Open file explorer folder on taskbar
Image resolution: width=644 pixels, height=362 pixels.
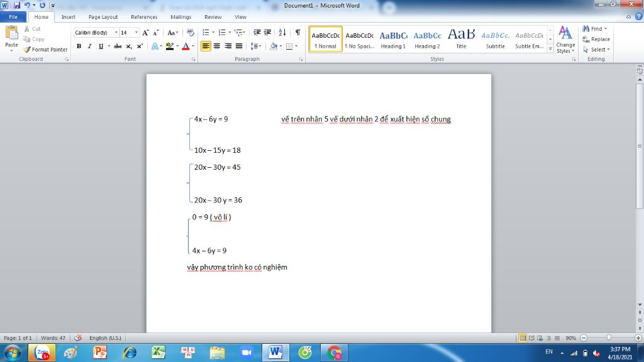coord(217,353)
